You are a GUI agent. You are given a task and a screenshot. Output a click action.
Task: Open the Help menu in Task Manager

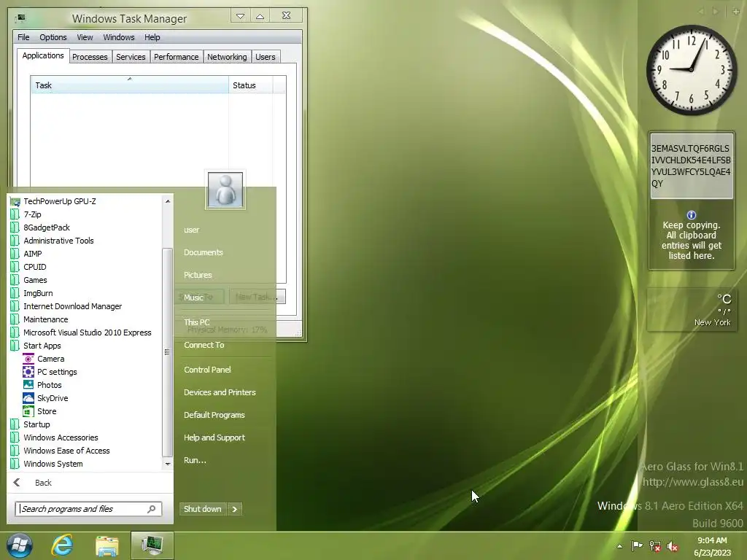tap(152, 37)
